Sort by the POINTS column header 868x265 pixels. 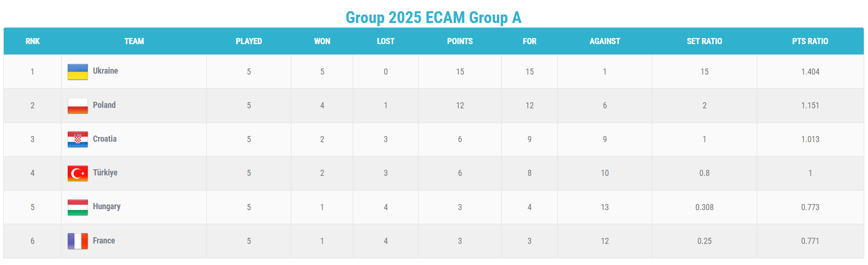click(x=459, y=41)
